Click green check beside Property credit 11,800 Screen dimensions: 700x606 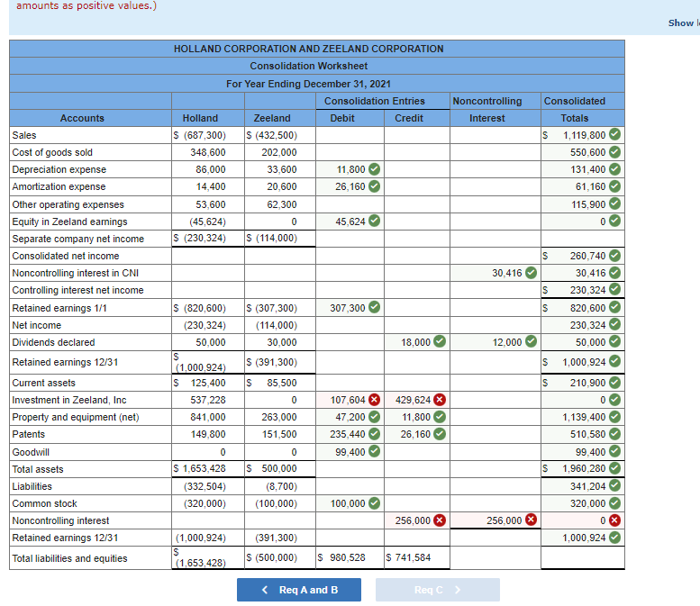coord(440,417)
